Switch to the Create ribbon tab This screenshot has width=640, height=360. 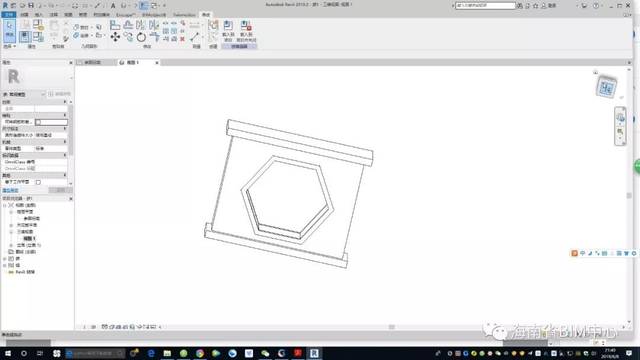pyautogui.click(x=24, y=15)
